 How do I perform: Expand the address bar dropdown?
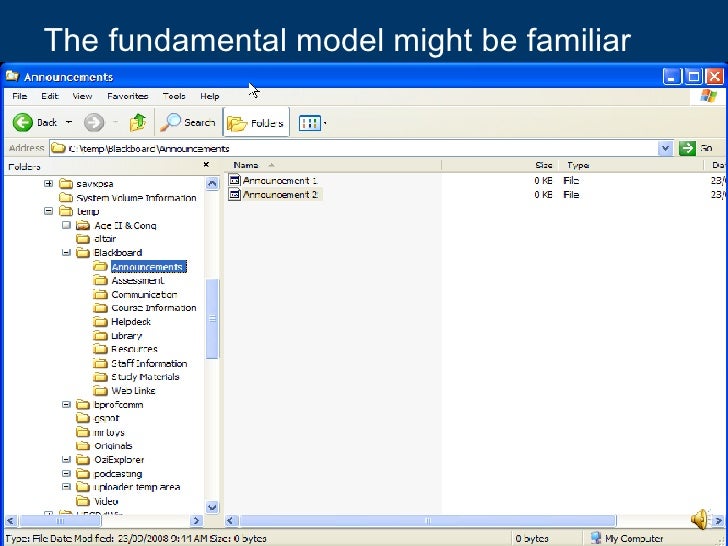click(665, 149)
